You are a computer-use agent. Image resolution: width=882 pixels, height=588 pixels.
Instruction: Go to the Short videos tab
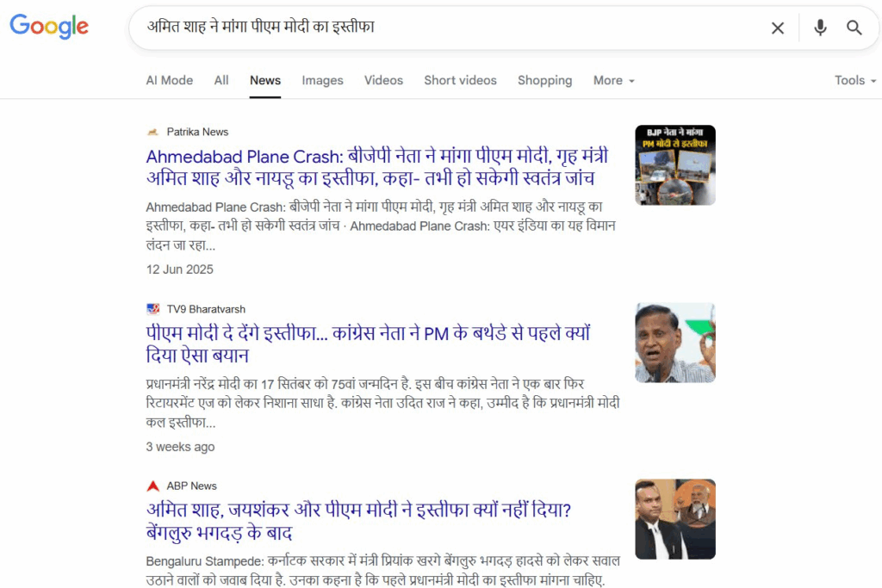460,80
